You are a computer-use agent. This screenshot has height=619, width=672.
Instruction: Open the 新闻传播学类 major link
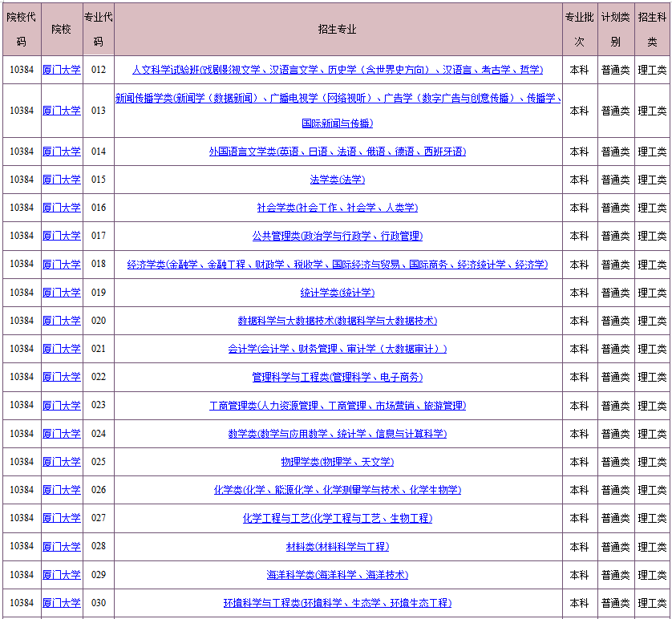coord(338,111)
